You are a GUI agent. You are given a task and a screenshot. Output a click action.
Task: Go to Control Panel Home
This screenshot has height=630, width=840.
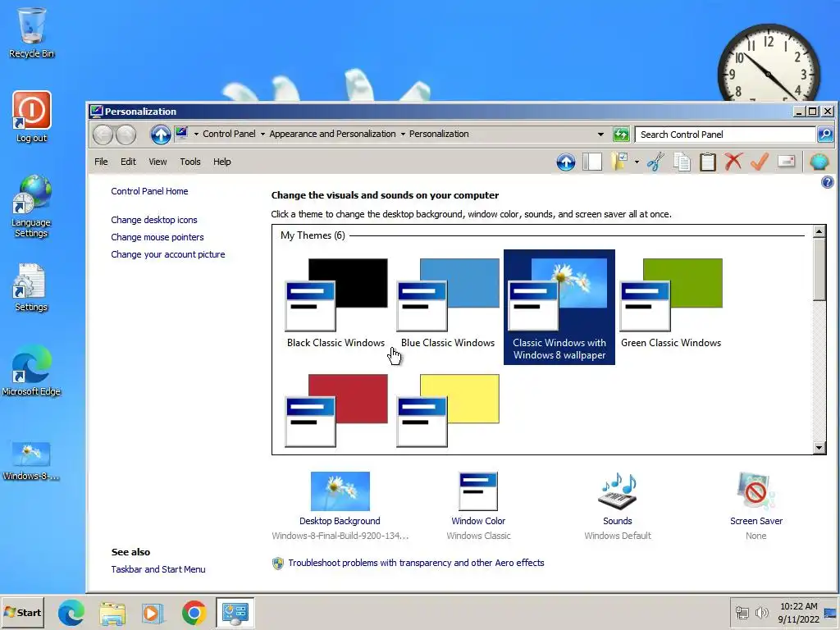pos(149,191)
